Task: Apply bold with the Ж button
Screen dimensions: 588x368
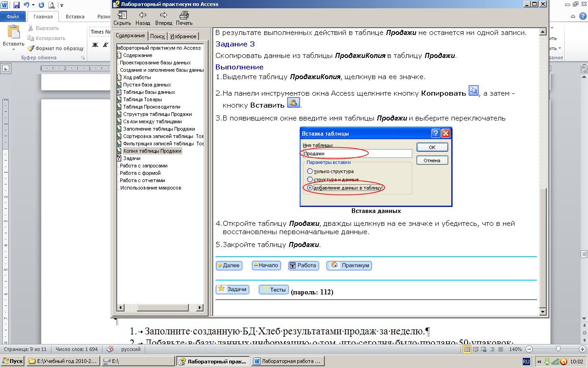Action: [x=96, y=45]
